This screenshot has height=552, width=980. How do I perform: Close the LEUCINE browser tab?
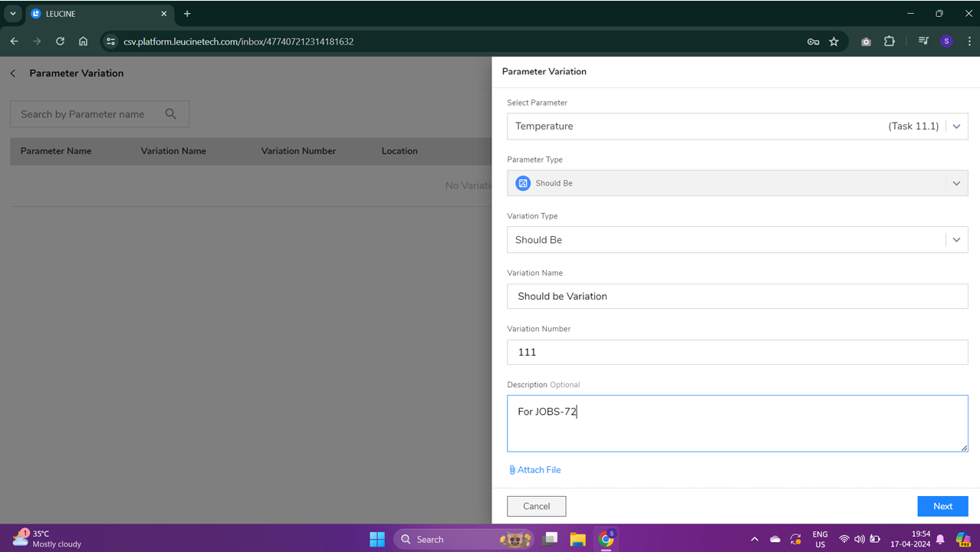164,14
